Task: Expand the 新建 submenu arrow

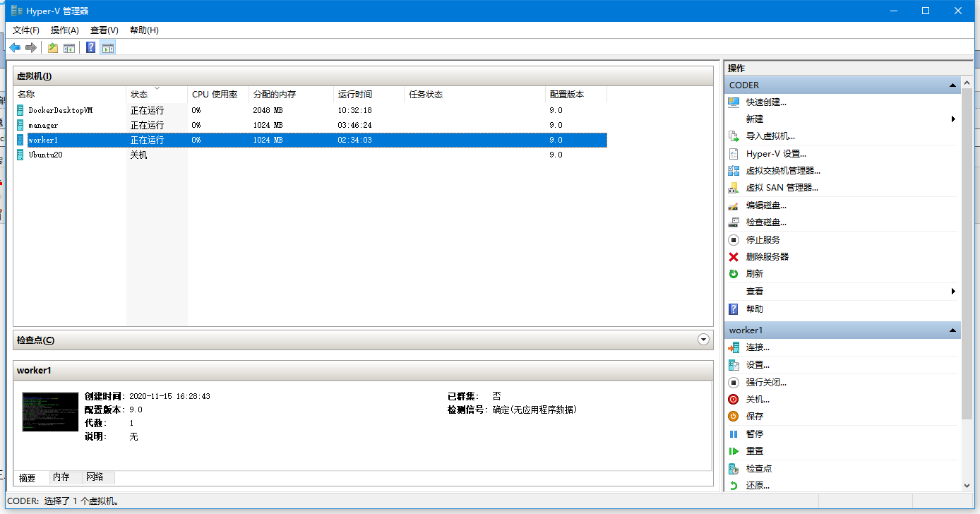Action: tap(953, 119)
